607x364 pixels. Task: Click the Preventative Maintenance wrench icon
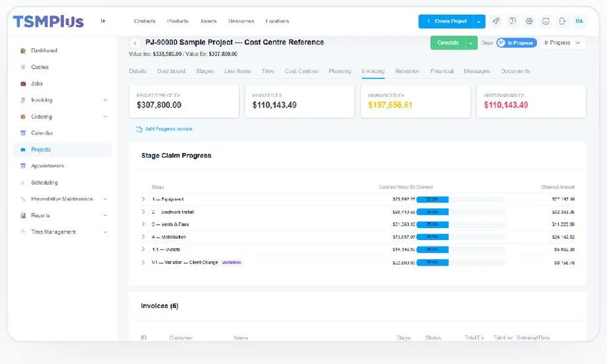coord(23,199)
